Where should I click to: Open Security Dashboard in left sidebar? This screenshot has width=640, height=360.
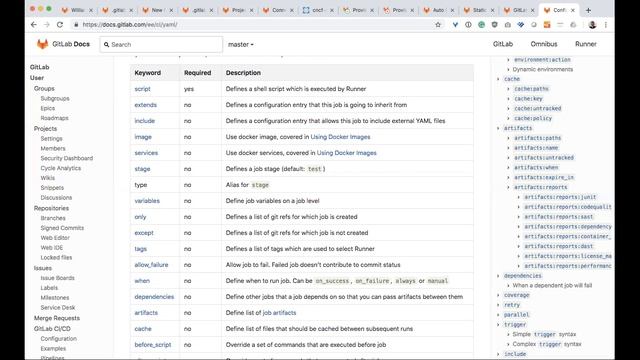point(67,158)
